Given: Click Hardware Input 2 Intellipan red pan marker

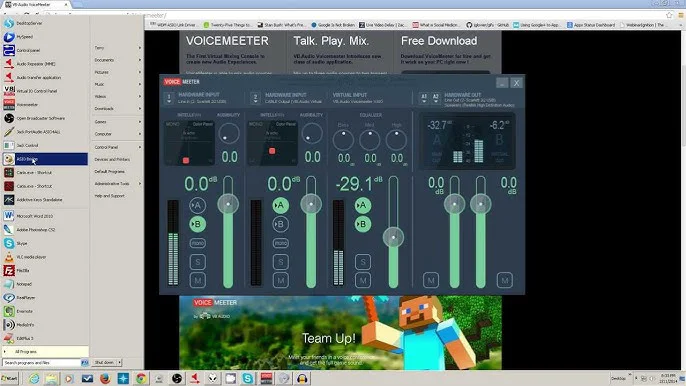Looking at the screenshot, I should click(272, 151).
